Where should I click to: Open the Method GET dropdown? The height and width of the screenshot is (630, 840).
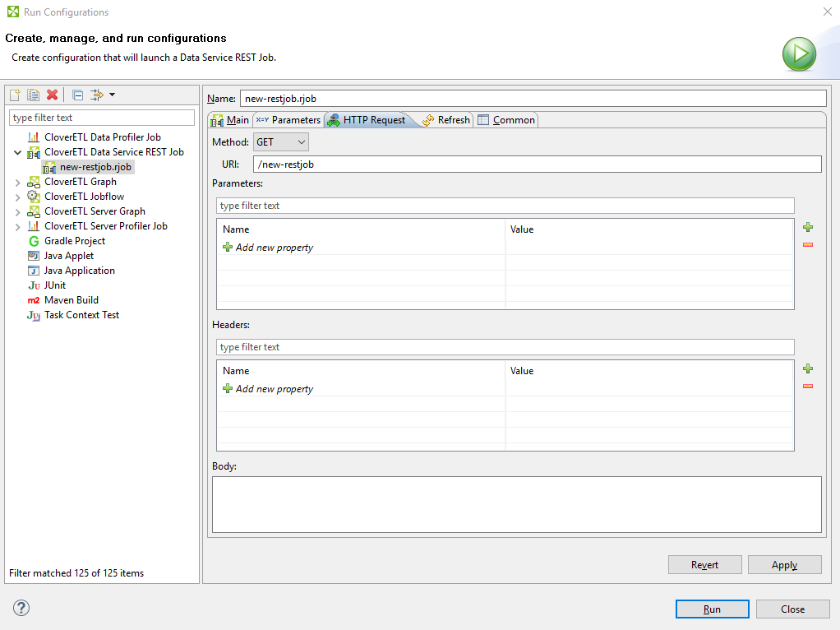[281, 142]
